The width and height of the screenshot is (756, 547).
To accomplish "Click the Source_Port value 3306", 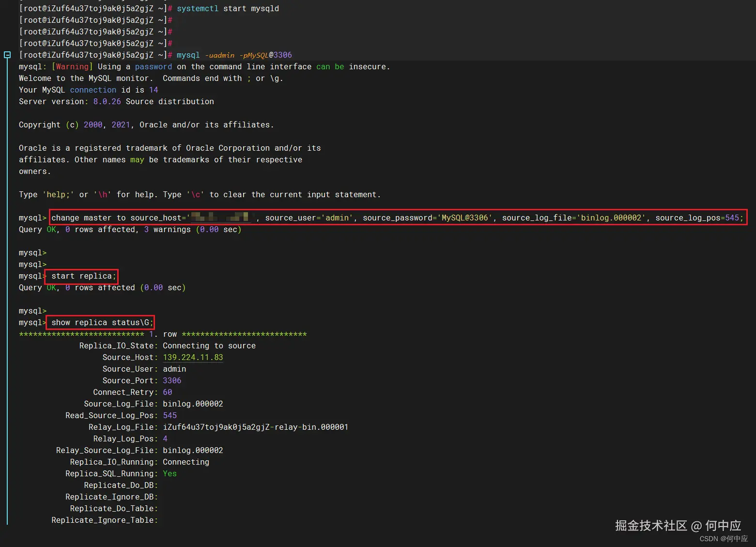I will (x=172, y=381).
